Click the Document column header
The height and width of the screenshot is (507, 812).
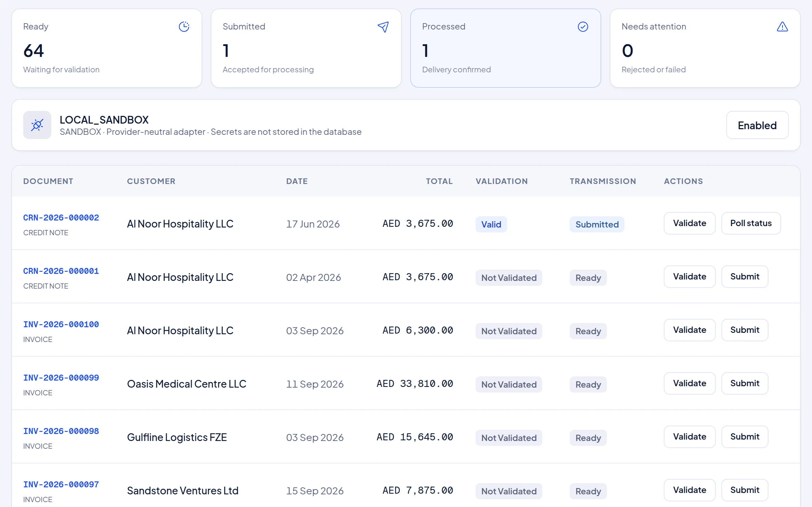click(48, 181)
